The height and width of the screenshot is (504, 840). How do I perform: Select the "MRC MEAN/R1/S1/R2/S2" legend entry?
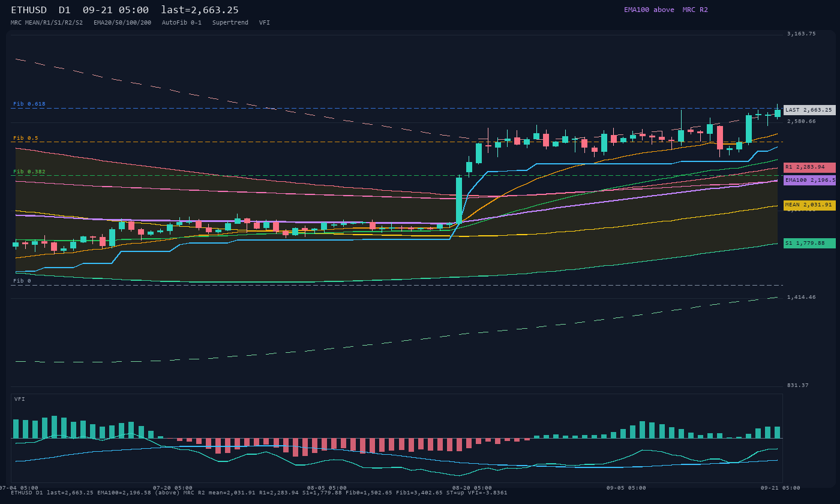tap(47, 23)
